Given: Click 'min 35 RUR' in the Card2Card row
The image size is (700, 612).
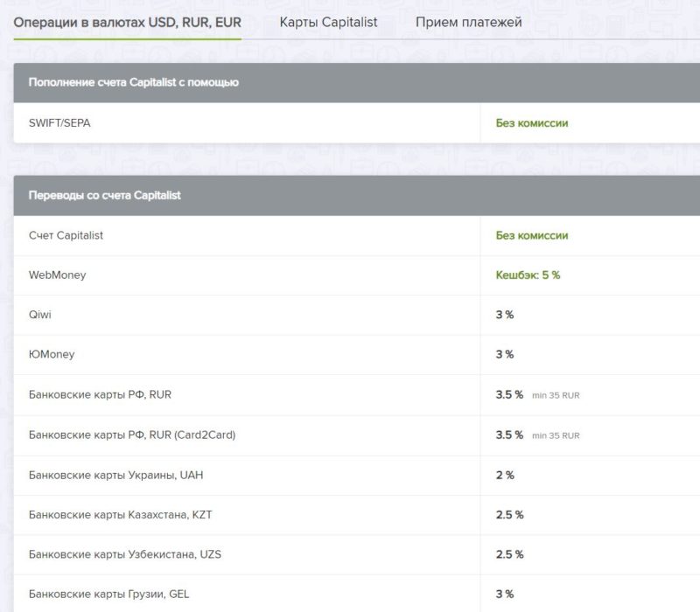Looking at the screenshot, I should coord(556,435).
